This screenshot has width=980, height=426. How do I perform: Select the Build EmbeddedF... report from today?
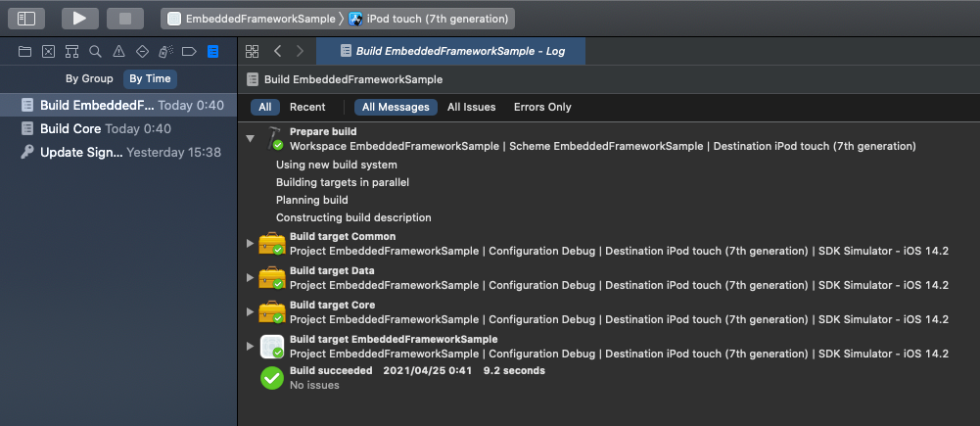[118, 105]
